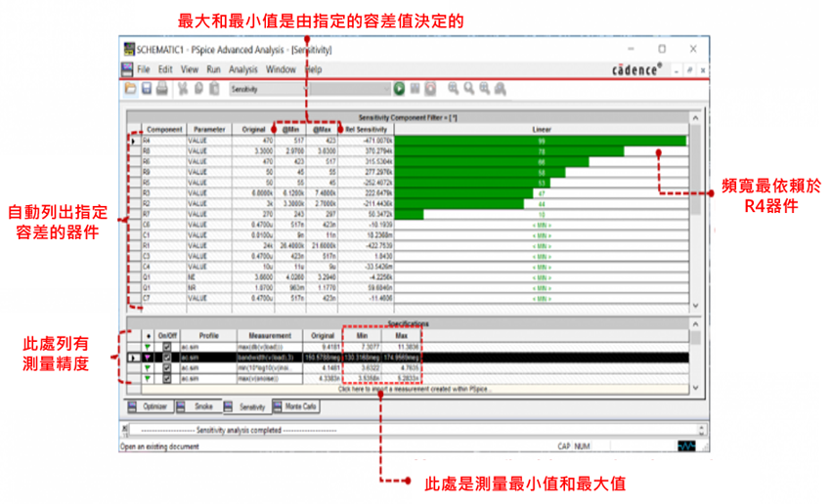Click the waveform icon in the status bar

pyautogui.click(x=686, y=446)
